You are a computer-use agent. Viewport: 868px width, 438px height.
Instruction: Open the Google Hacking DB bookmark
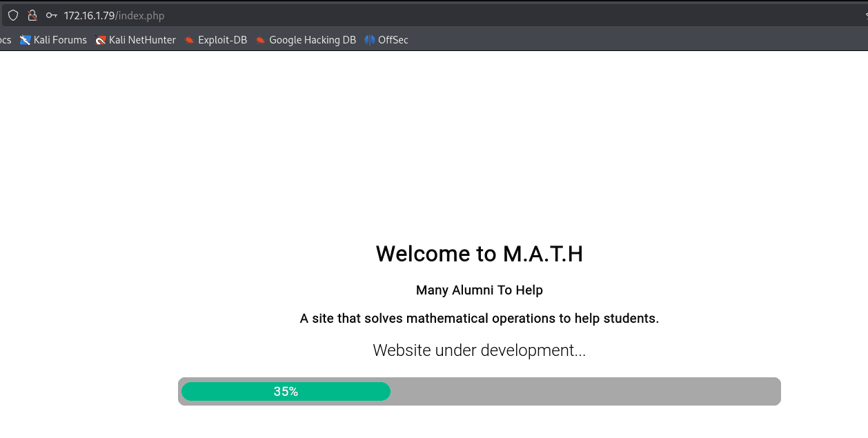coord(306,40)
